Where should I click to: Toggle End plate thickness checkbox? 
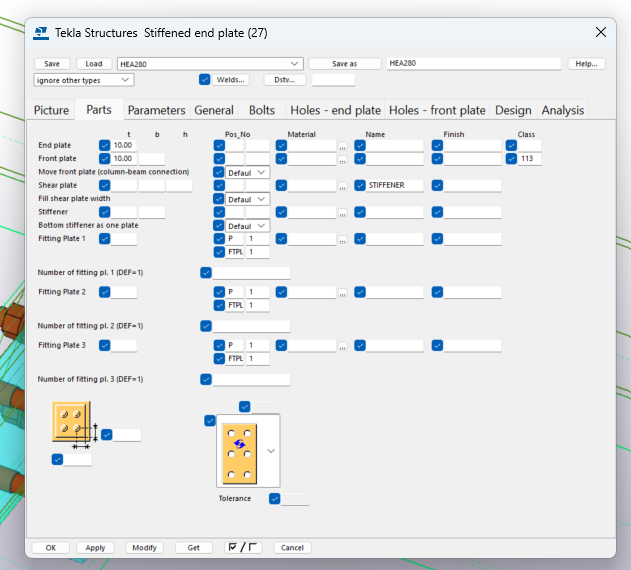105,145
